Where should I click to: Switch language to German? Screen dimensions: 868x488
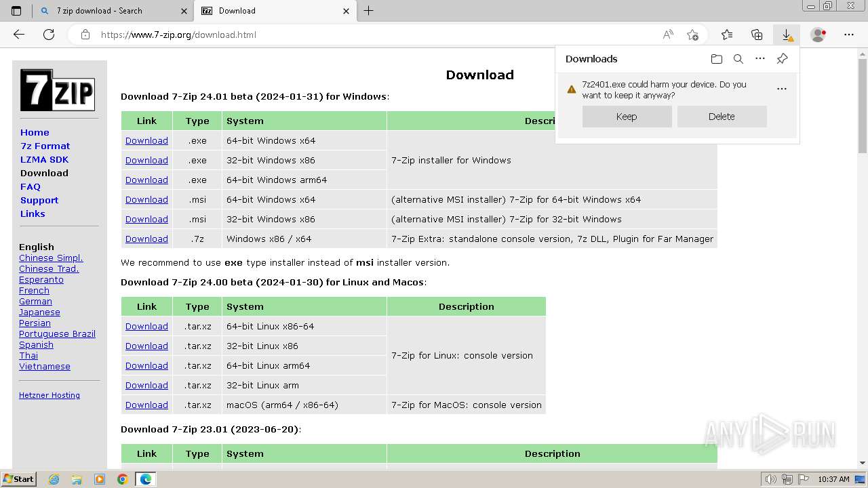tap(35, 301)
